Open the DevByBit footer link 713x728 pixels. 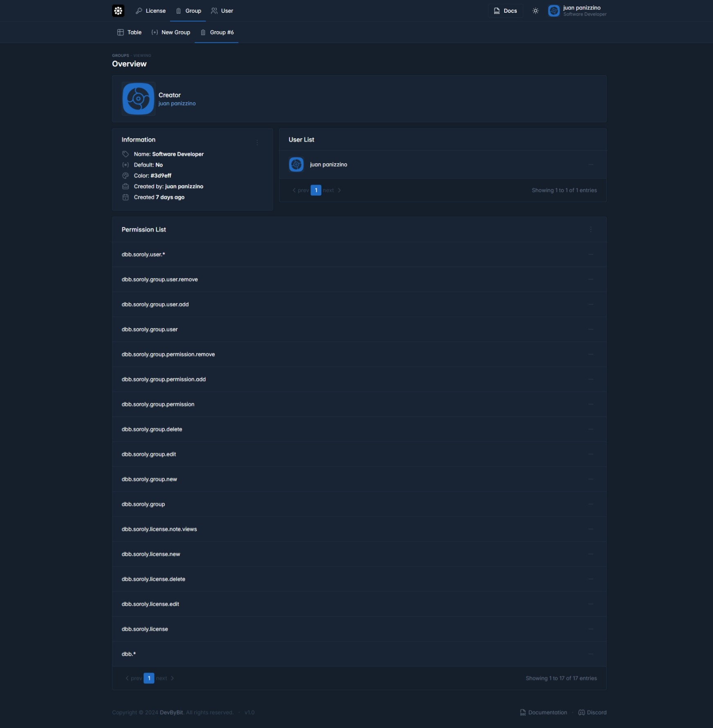[171, 712]
